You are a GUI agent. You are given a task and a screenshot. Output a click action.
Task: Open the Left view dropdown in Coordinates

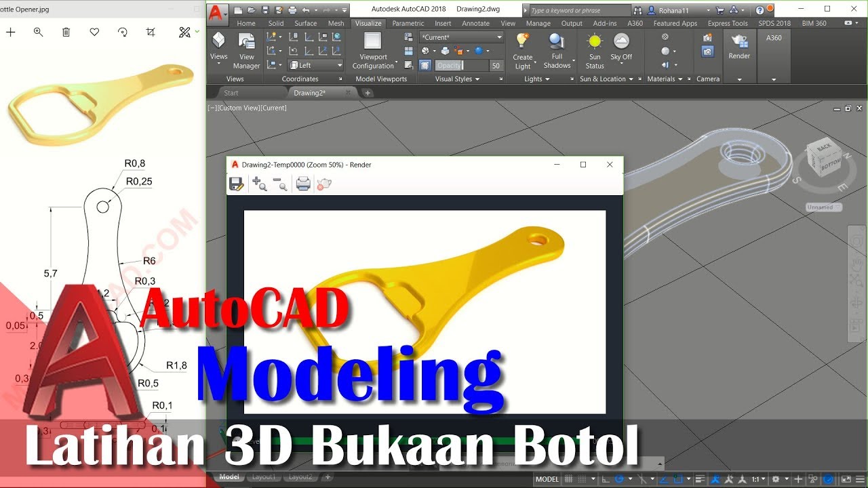click(x=315, y=65)
